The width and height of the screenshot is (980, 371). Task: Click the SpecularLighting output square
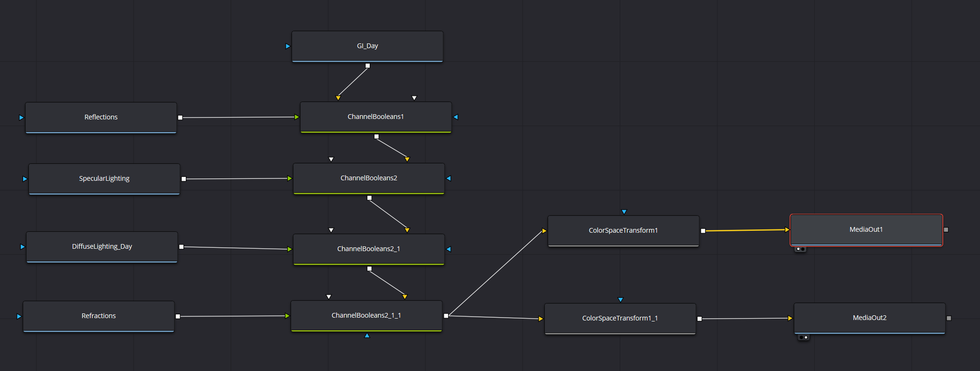pyautogui.click(x=184, y=179)
